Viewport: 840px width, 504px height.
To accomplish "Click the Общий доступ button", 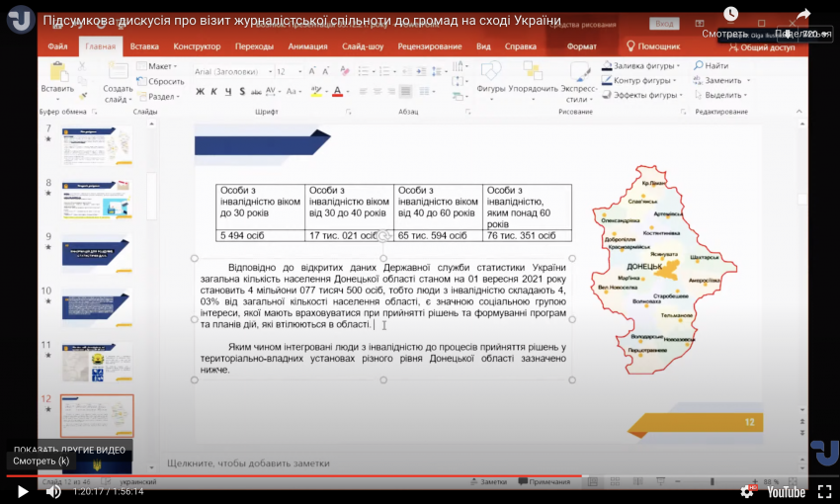I will [x=762, y=47].
